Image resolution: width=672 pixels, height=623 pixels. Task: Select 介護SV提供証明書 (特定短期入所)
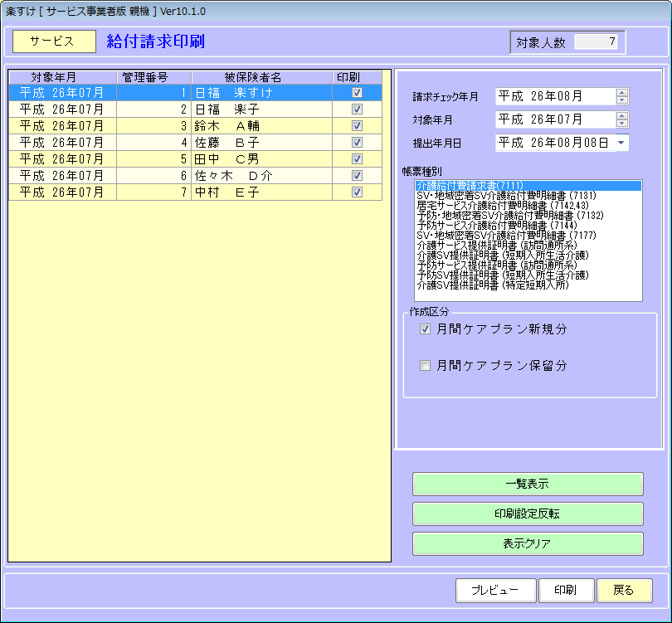click(528, 285)
